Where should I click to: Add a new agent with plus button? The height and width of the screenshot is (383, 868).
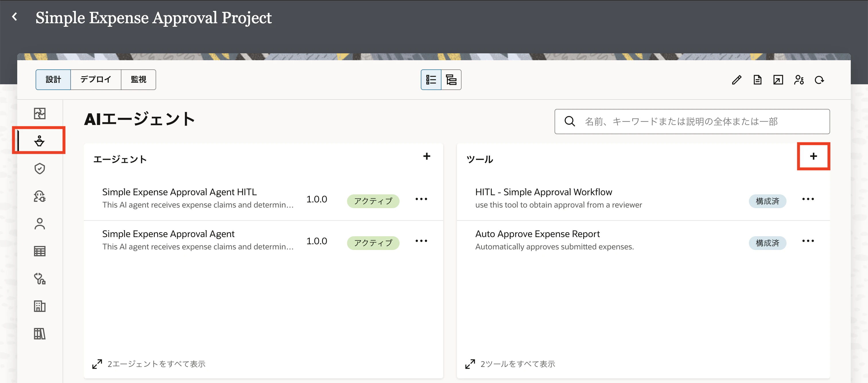click(427, 156)
